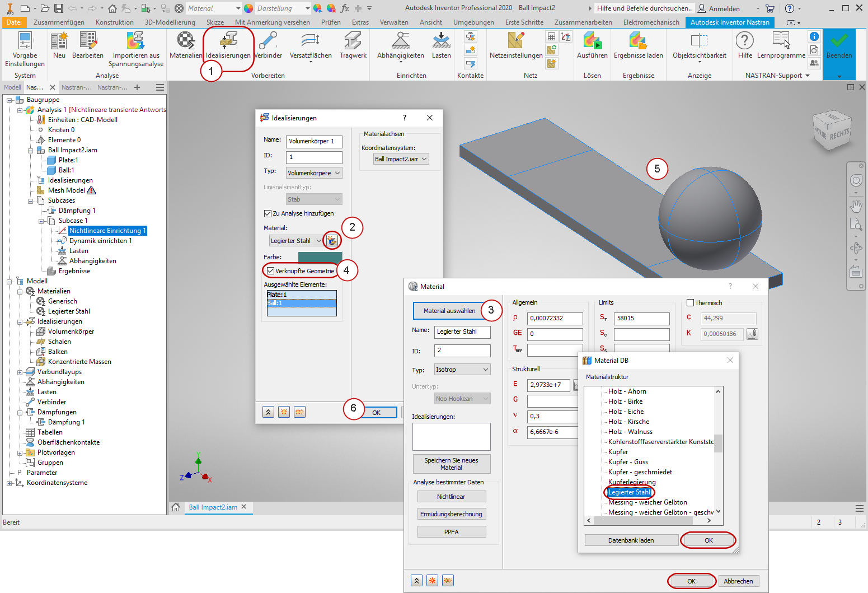Open the Idealisierungen ribbon tool
This screenshot has height=593, width=868.
(228, 45)
